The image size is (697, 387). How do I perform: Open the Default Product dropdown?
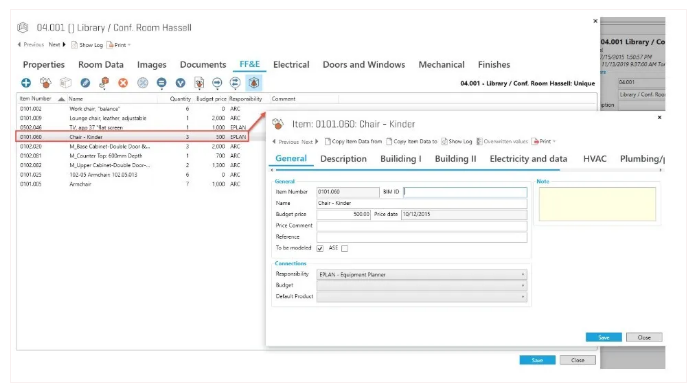(x=422, y=296)
